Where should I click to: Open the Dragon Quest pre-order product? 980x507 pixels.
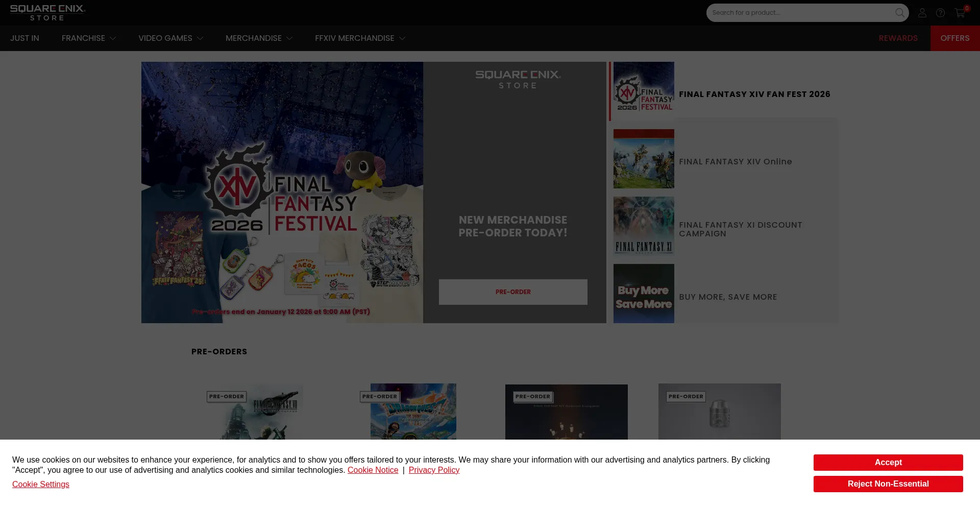click(x=413, y=412)
